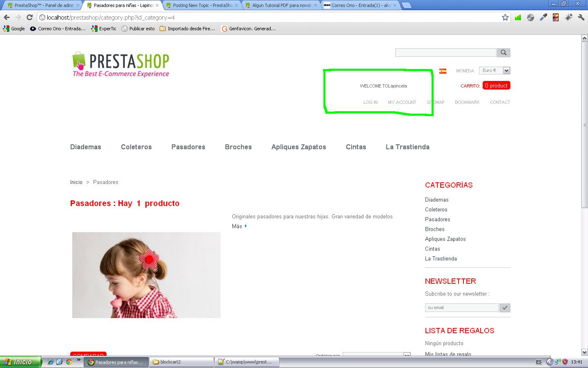Open La Trastienda in the Categorías sidebar
The height and width of the screenshot is (368, 588).
coord(441,258)
